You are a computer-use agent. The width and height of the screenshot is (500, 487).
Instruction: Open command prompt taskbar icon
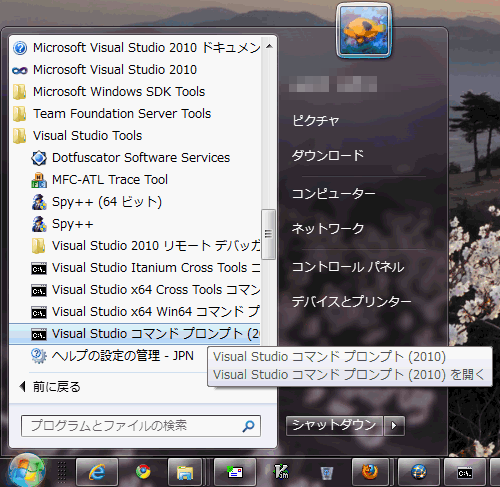(465, 472)
